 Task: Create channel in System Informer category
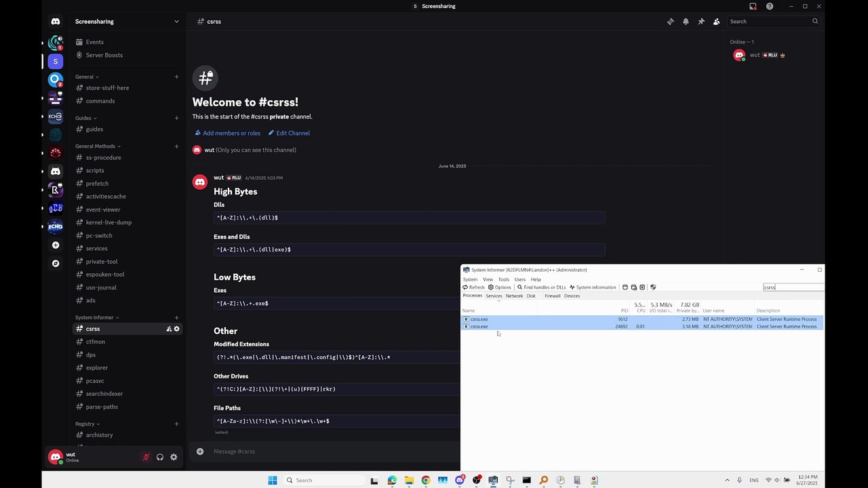click(x=176, y=317)
